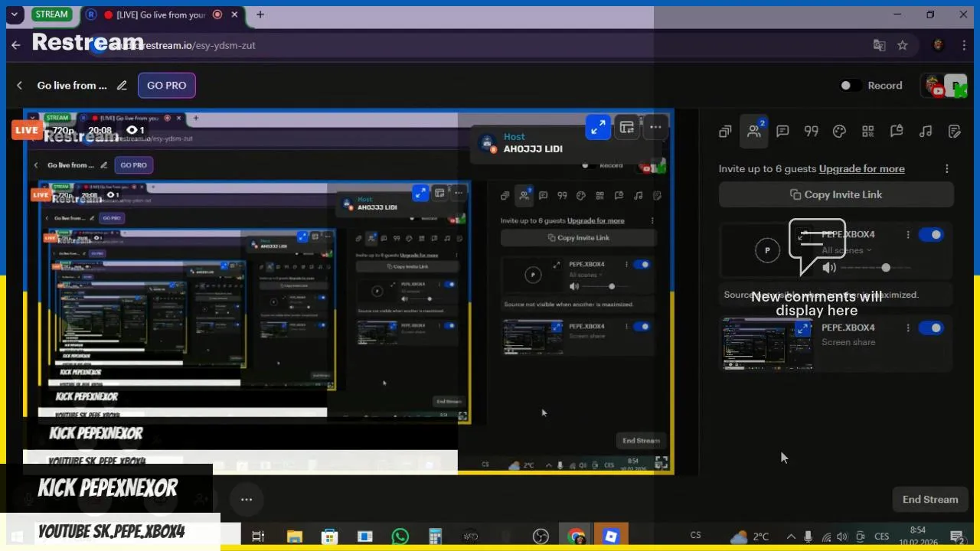Open the Chrome tab search dropdown
Viewport: 980px width, 551px height.
coord(14,15)
